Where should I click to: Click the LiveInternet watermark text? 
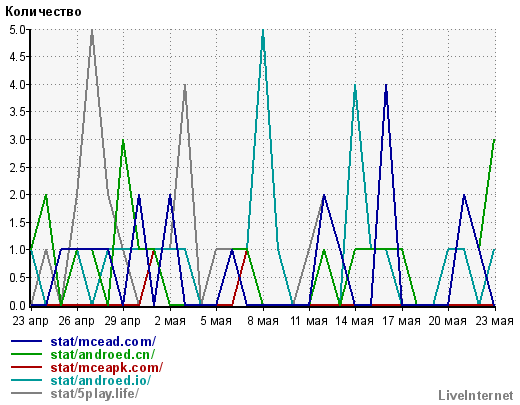click(x=476, y=395)
